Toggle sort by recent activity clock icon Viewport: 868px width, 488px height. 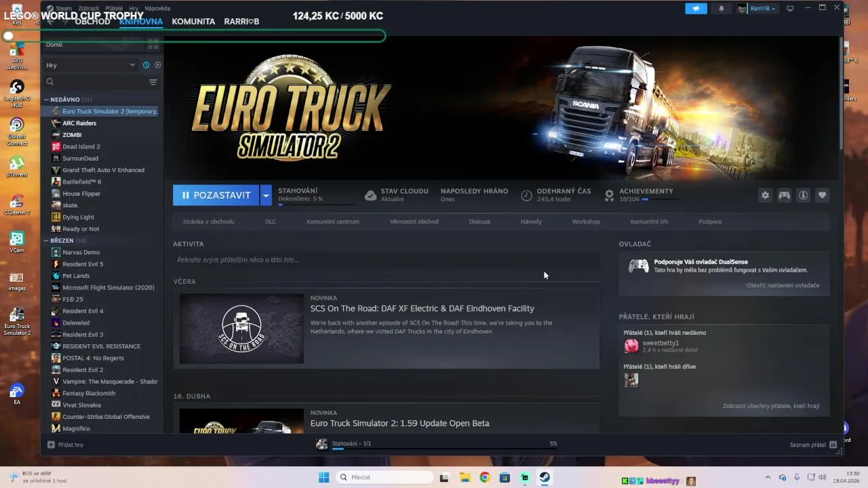tap(146, 65)
